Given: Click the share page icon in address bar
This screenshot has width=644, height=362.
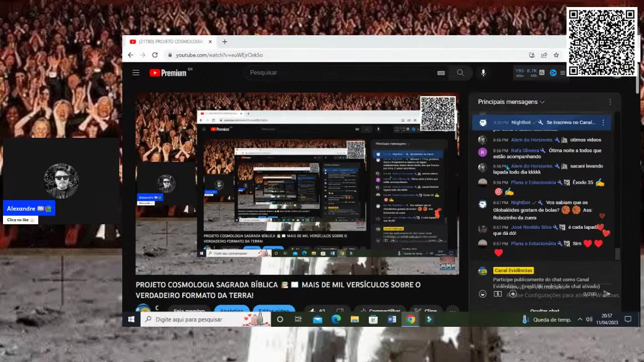Looking at the screenshot, I should [x=544, y=55].
